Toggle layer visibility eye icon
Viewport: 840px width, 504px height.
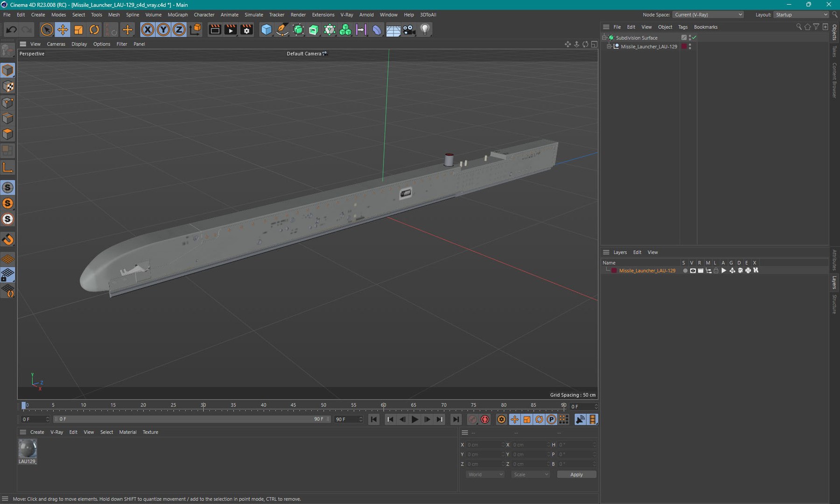tap(693, 271)
